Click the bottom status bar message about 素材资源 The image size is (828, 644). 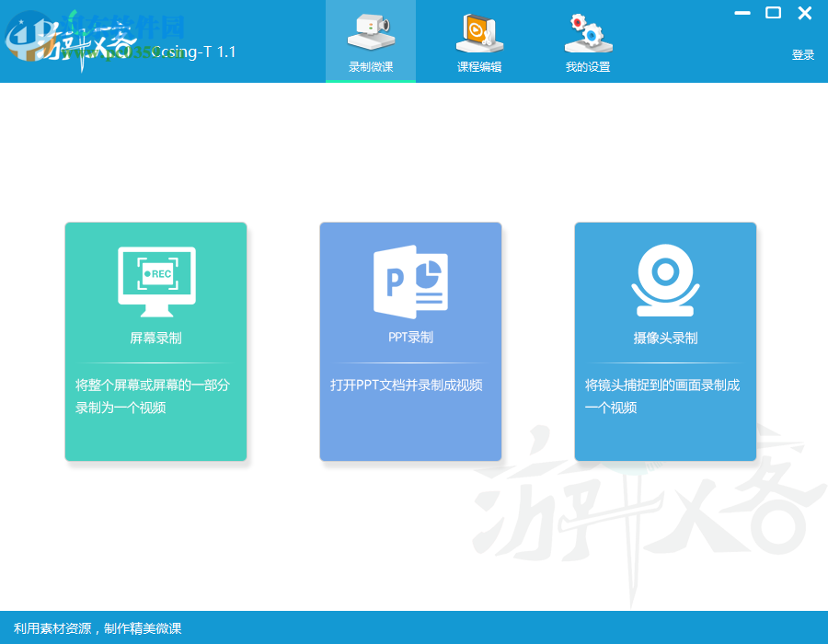97,628
